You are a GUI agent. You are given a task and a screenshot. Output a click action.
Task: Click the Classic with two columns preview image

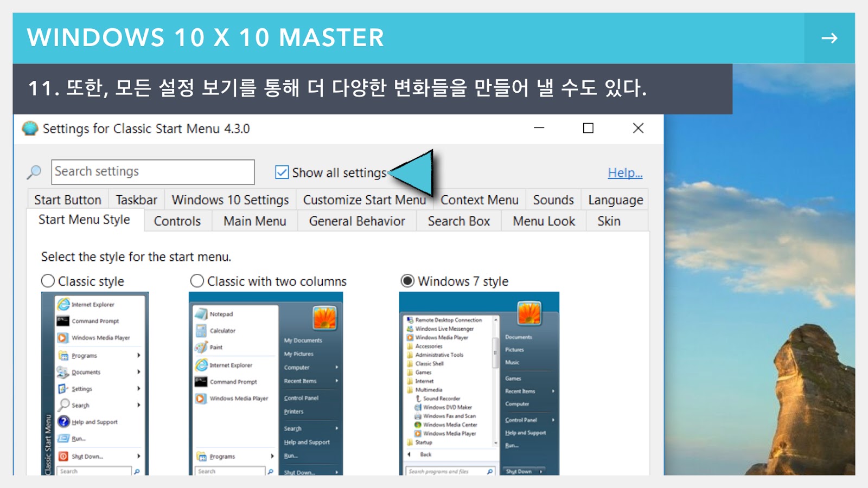click(x=266, y=384)
